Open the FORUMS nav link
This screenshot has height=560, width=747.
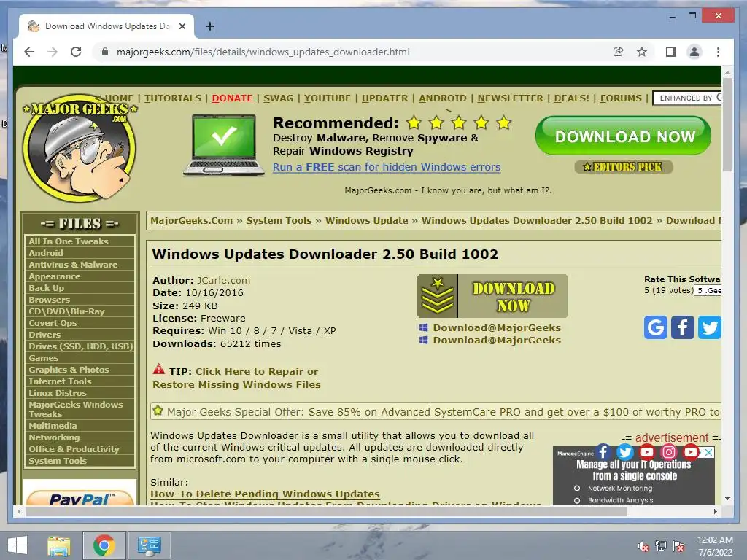pos(621,98)
